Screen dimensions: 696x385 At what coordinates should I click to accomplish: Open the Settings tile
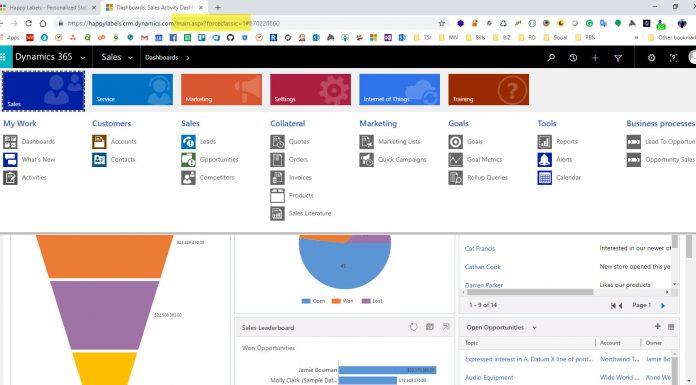310,90
